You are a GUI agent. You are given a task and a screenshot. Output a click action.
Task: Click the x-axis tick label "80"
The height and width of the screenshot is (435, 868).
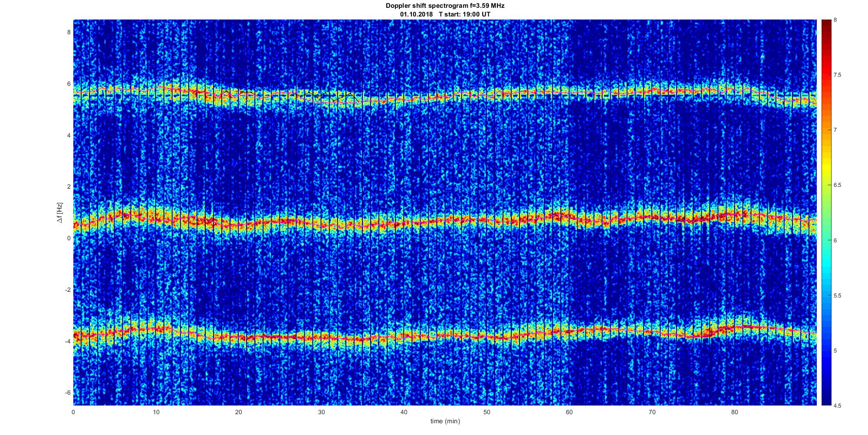734,412
